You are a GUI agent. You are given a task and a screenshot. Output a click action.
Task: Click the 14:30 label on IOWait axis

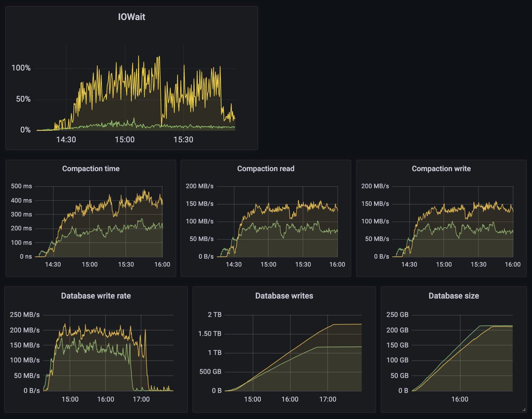pyautogui.click(x=66, y=139)
